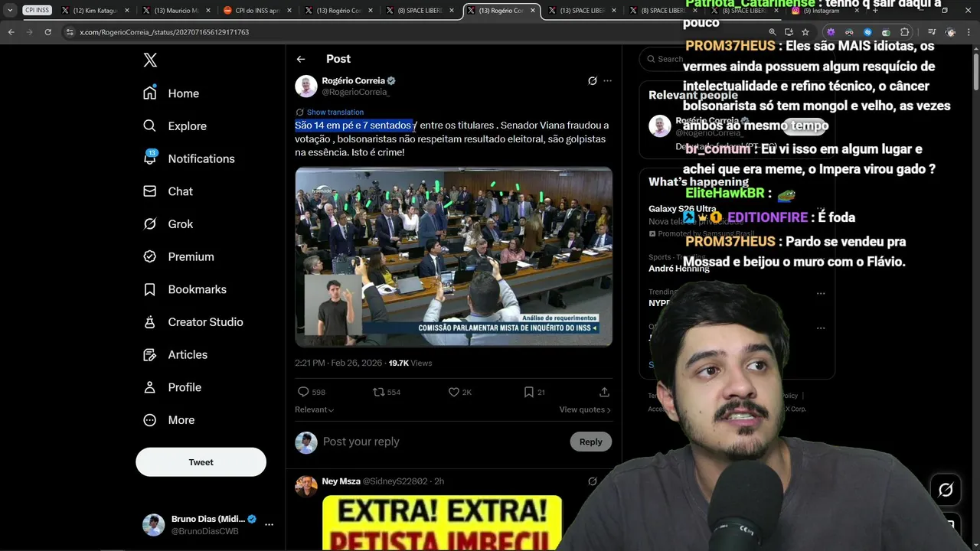Open Extensions puzzle icon
The height and width of the screenshot is (551, 980).
point(905,32)
